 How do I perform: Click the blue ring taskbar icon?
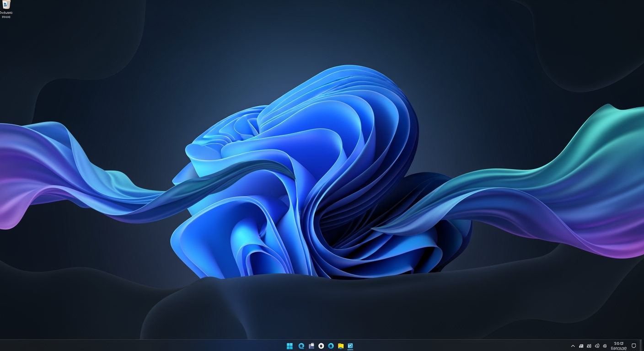click(331, 346)
